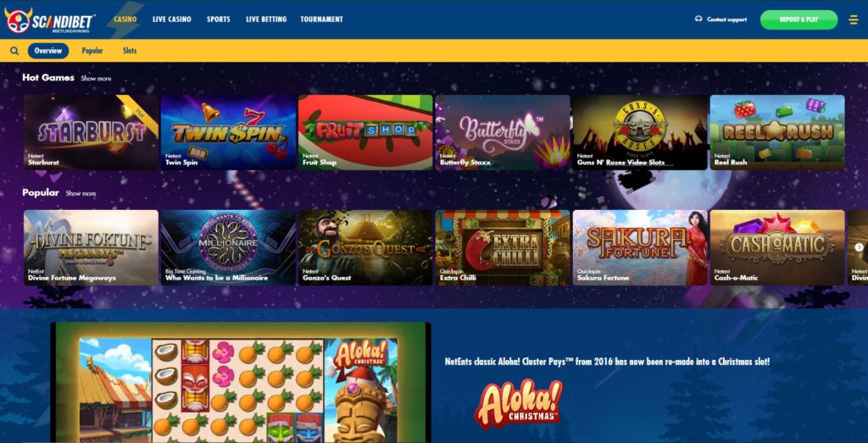
Task: Open the Tournament page
Action: (x=321, y=19)
